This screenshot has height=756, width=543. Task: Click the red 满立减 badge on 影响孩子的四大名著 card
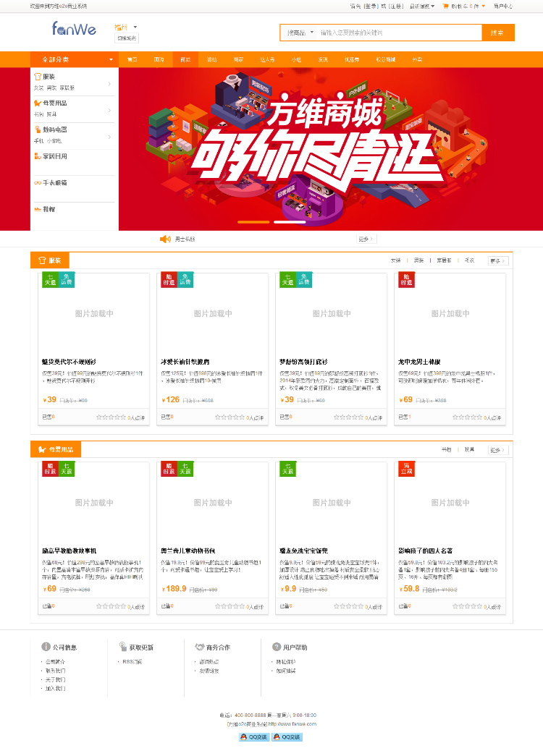point(406,469)
